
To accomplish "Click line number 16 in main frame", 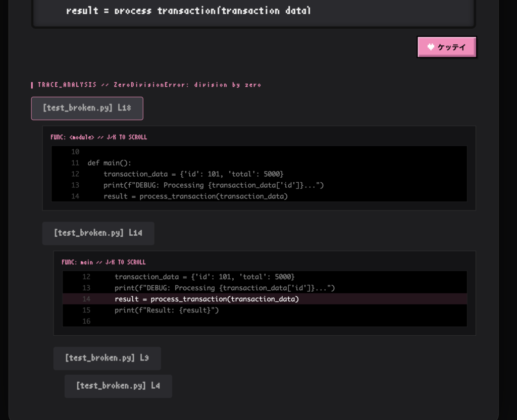I will click(86, 321).
